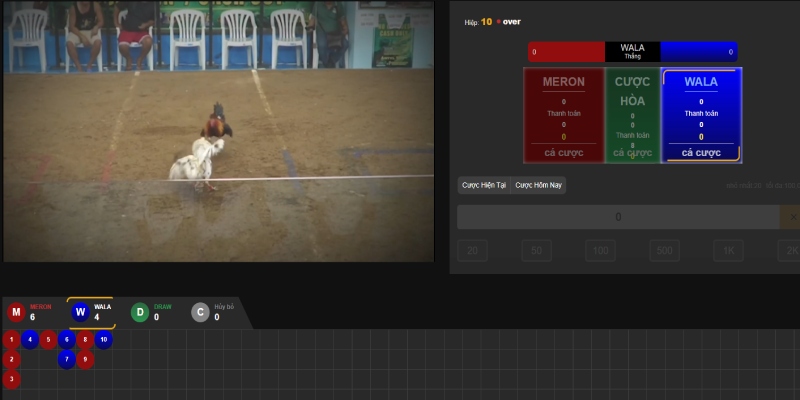Click the bet amount input field
The height and width of the screenshot is (400, 800).
pyautogui.click(x=618, y=217)
